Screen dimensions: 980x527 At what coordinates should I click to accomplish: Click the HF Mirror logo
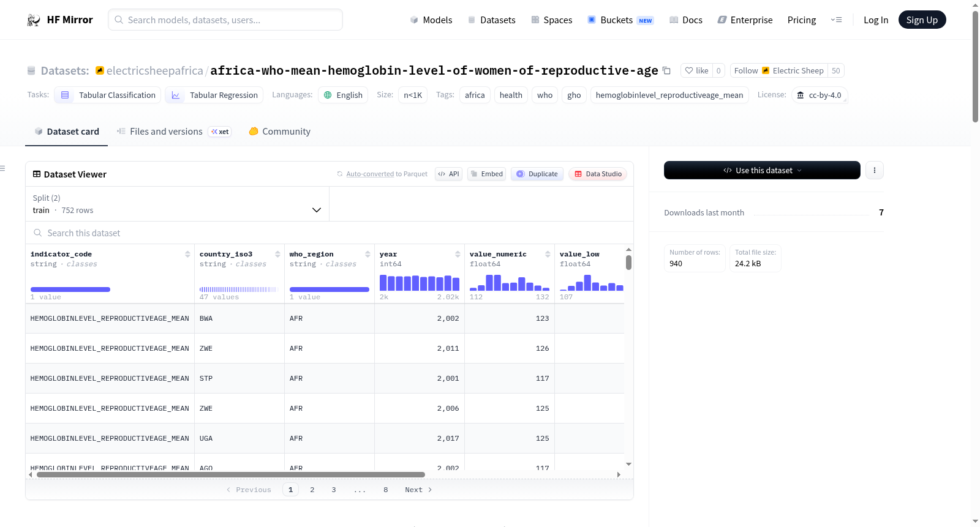(60, 20)
